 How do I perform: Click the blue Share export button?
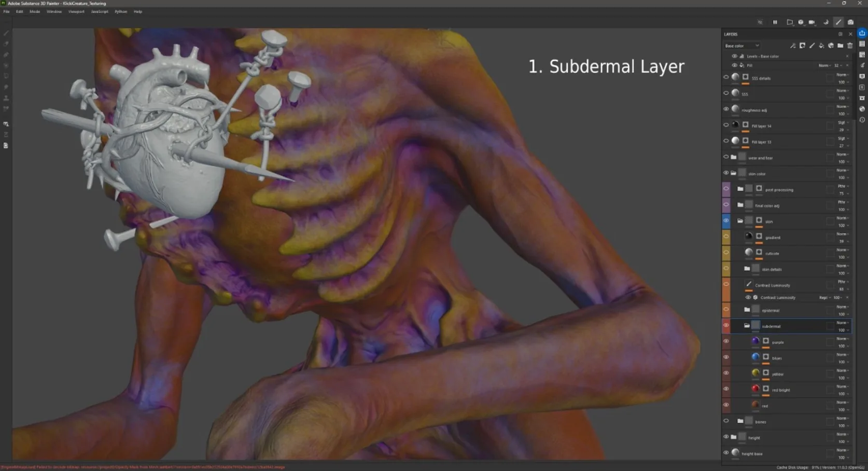pyautogui.click(x=862, y=33)
